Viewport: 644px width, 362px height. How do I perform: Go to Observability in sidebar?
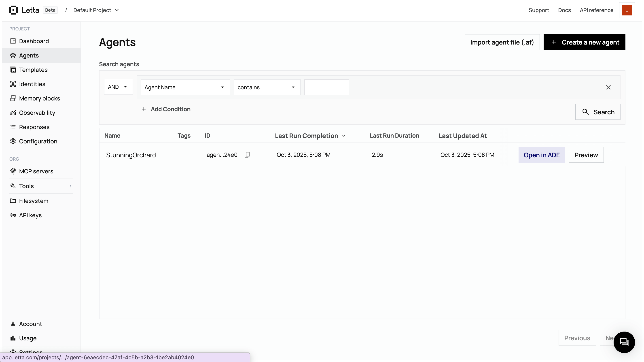(x=37, y=113)
